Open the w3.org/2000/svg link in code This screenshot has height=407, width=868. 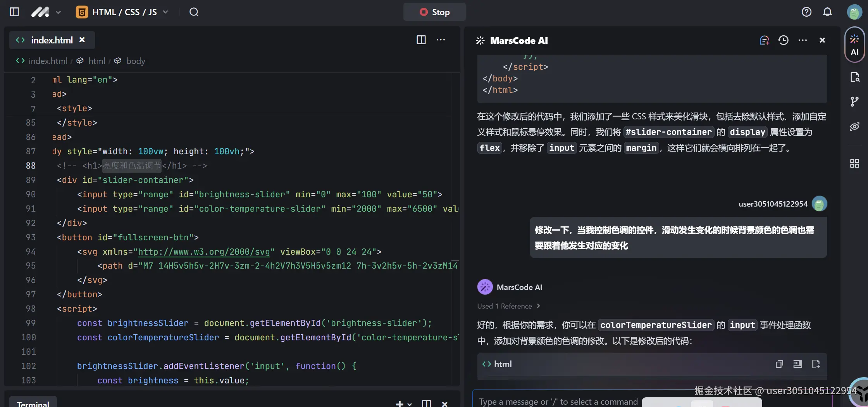[204, 252]
